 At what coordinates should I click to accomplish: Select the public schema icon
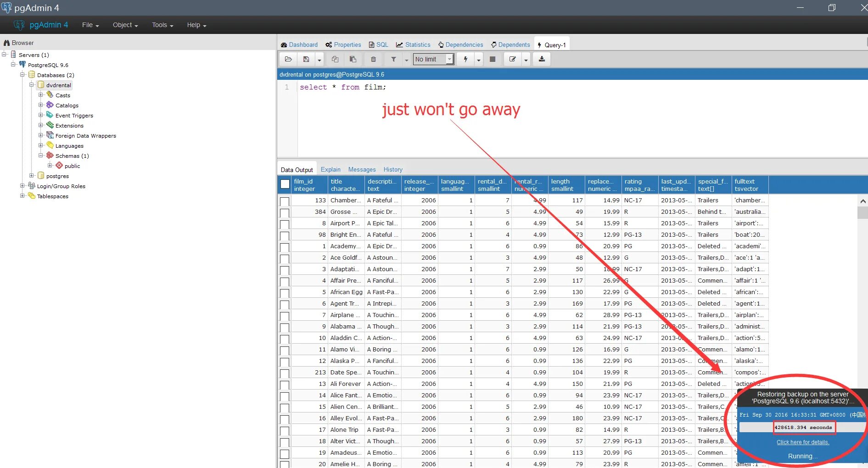(59, 166)
